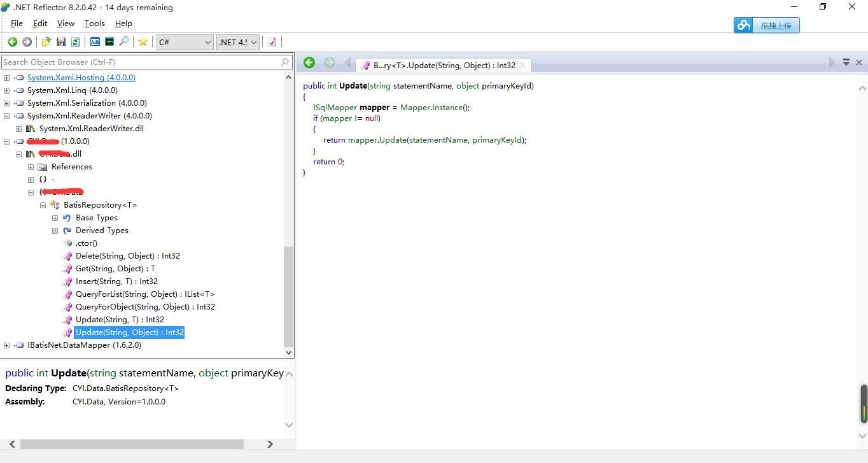868x463 pixels.
Task: Click the details panel scroll right arrow
Action: pyautogui.click(x=270, y=444)
